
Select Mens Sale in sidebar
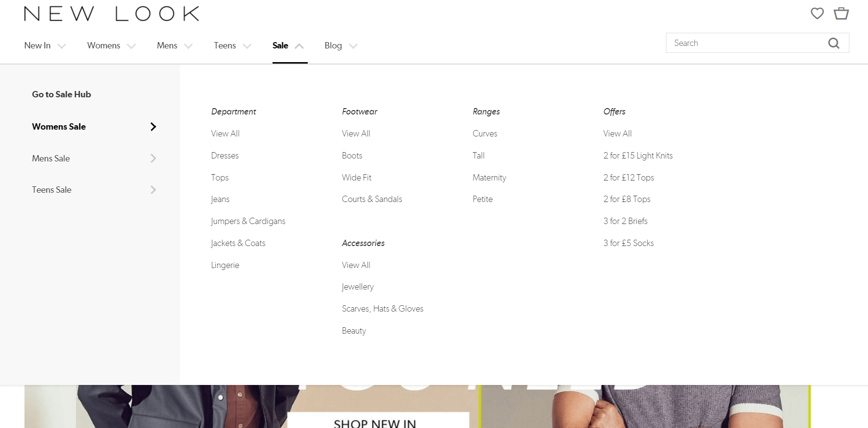coord(51,158)
